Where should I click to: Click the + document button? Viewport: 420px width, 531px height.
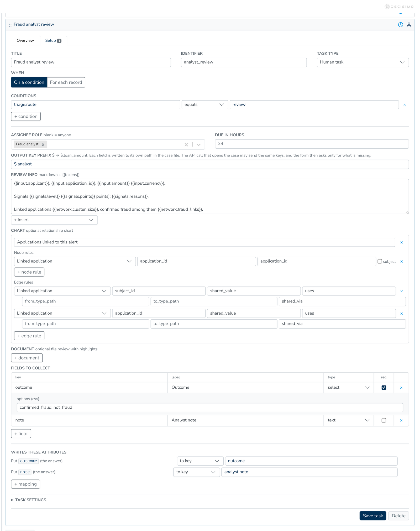pyautogui.click(x=27, y=358)
